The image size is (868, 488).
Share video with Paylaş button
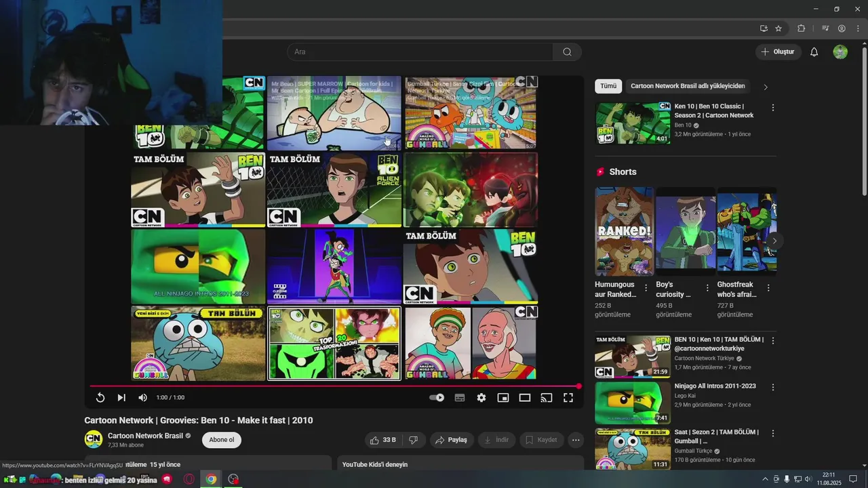coord(451,440)
